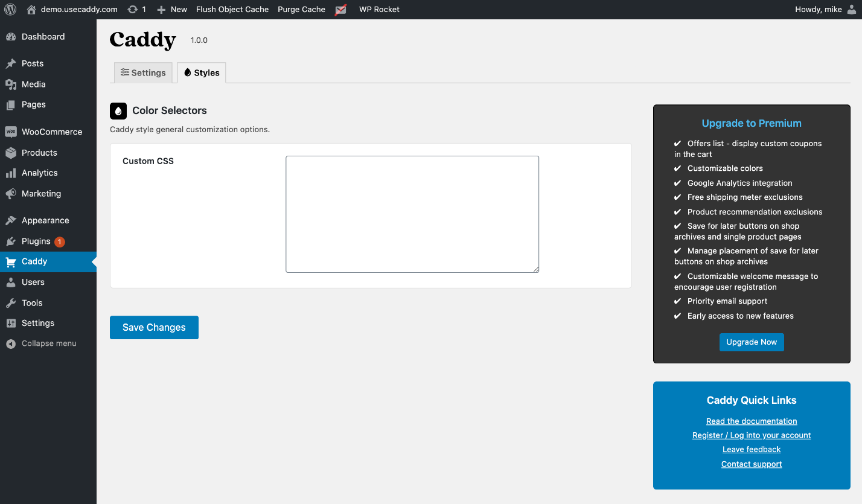
Task: Click inside the Custom CSS text area
Action: 412,214
